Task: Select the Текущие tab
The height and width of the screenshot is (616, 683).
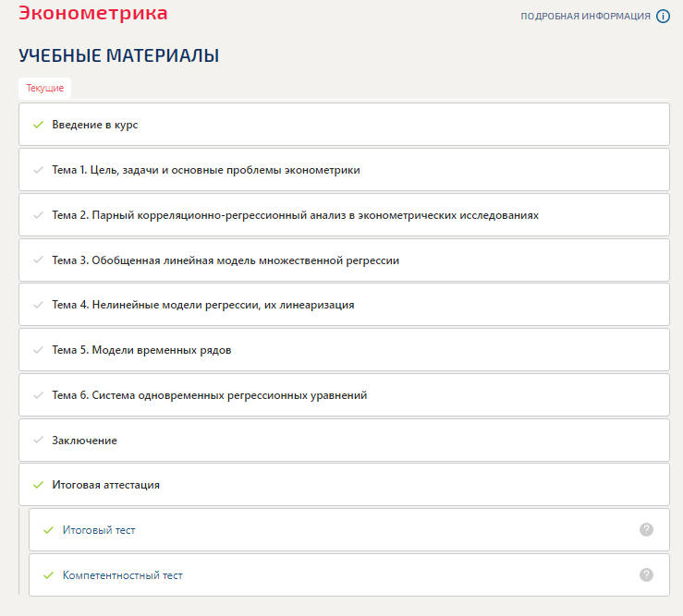Action: click(45, 88)
